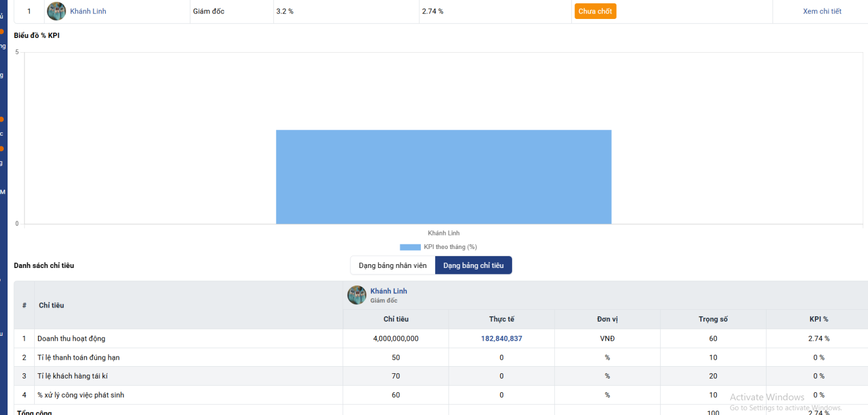Click the blue KPI bar in the chart
This screenshot has width=868, height=415.
coord(443,177)
